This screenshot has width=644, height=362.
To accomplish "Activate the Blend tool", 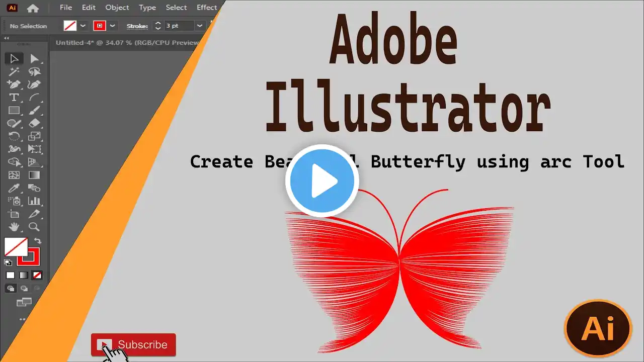I will pyautogui.click(x=34, y=188).
